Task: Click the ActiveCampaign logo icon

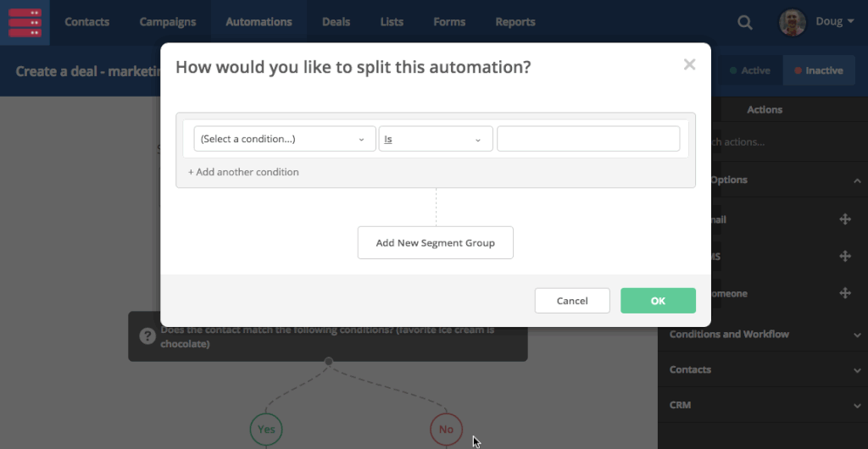Action: (x=25, y=22)
